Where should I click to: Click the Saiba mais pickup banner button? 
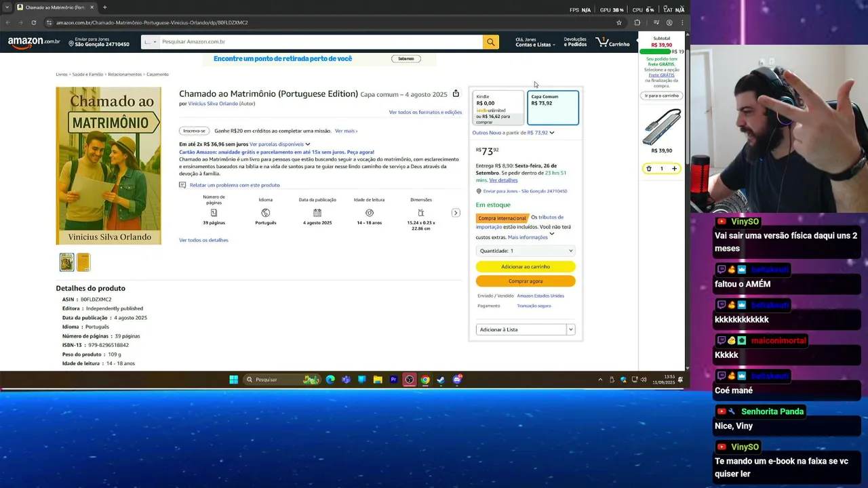pos(406,59)
